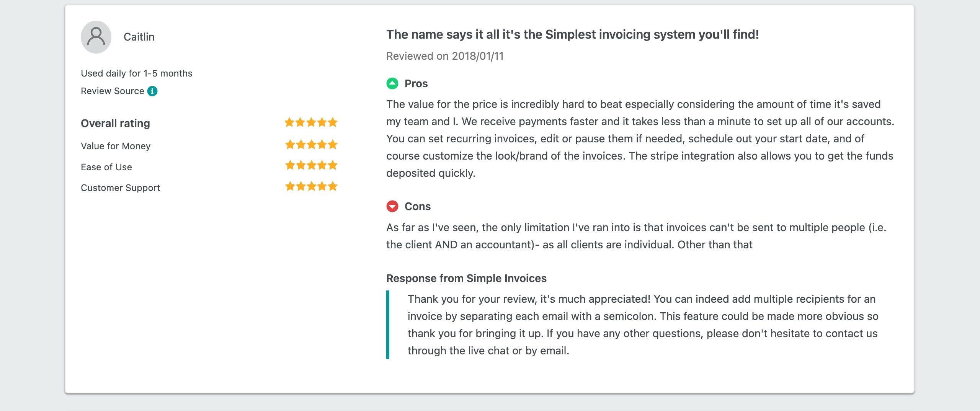Select the third Ease of Use star

pyautogui.click(x=311, y=165)
